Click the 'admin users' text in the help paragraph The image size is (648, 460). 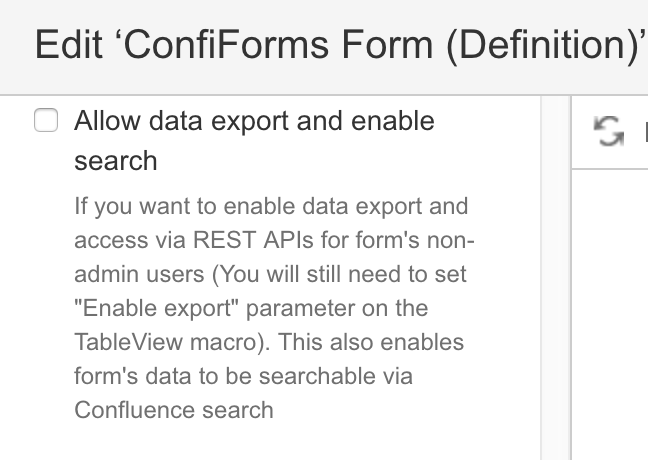click(139, 274)
